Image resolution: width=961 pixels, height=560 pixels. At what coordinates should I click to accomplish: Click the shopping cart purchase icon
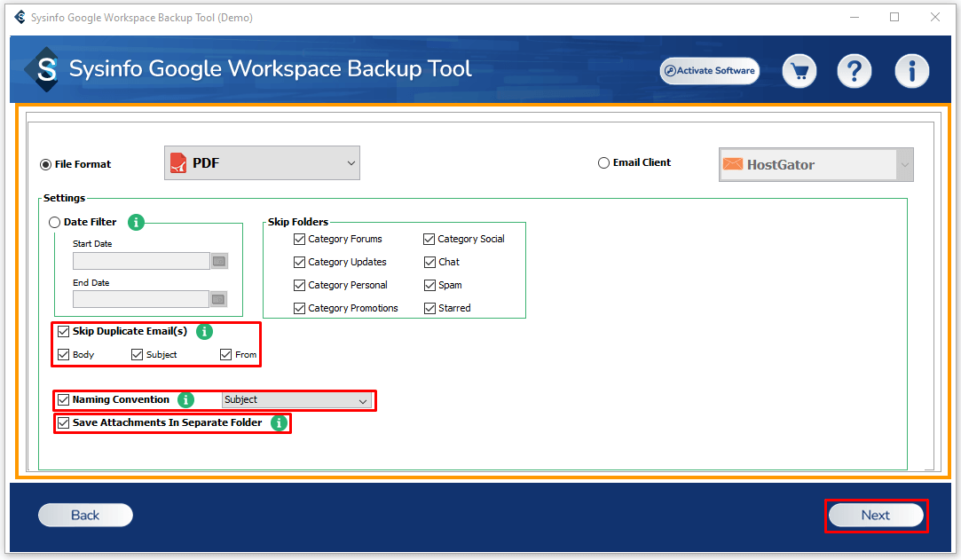[799, 71]
